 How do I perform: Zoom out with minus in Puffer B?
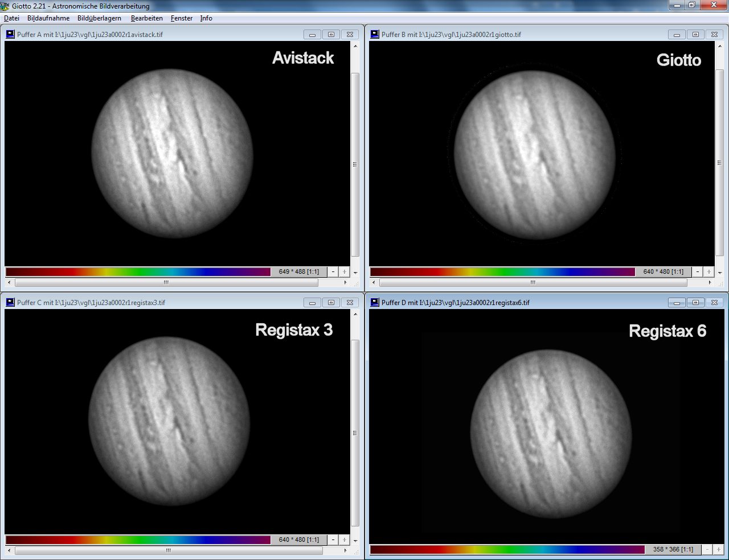pyautogui.click(x=698, y=272)
